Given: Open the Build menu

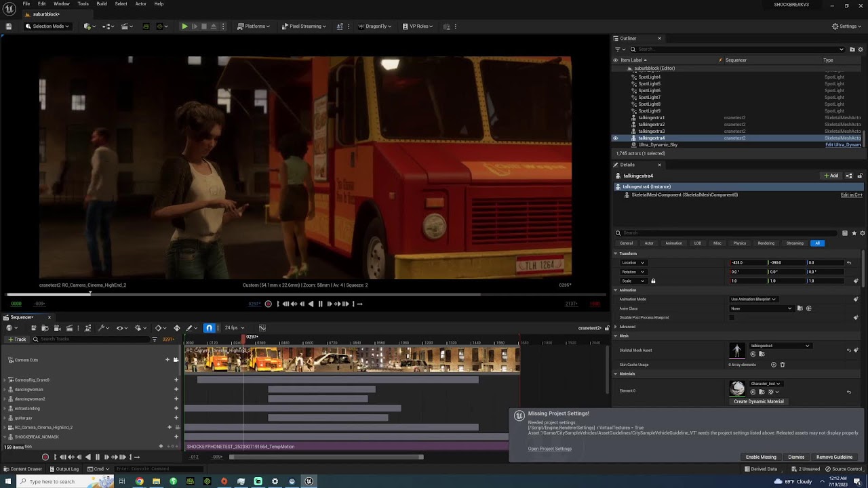Looking at the screenshot, I should [102, 4].
